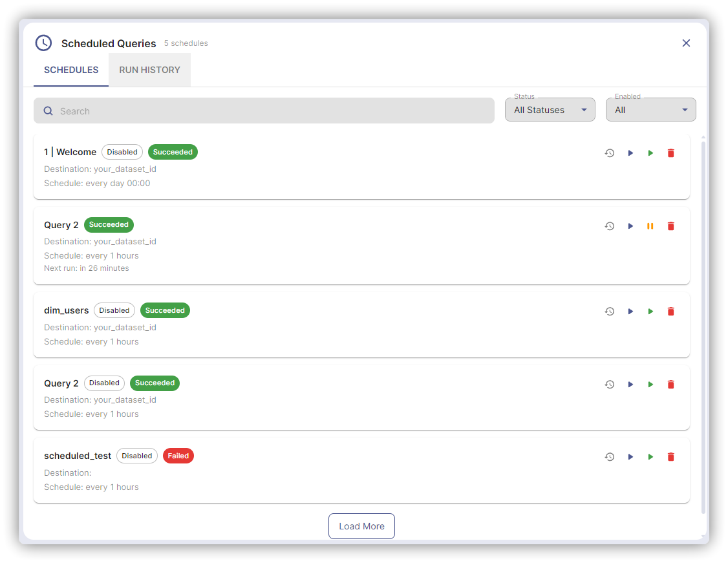
Task: Focus the Search input field
Action: pos(272,111)
